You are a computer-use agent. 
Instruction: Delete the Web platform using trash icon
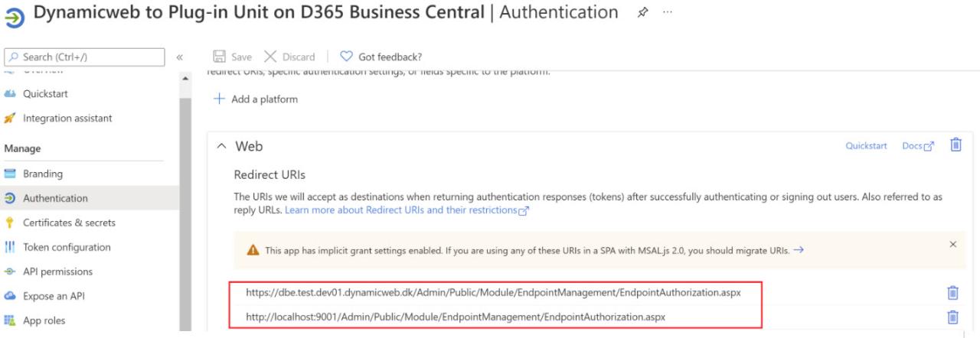click(x=955, y=145)
